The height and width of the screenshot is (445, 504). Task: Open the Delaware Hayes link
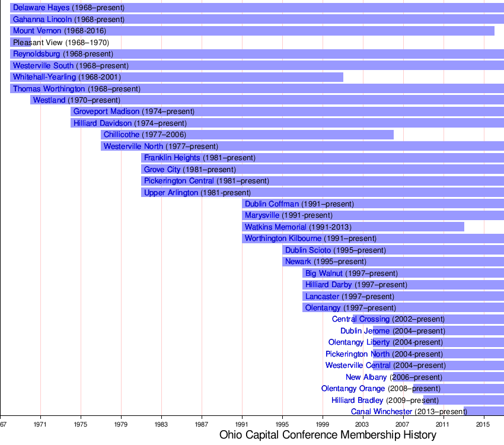(x=41, y=8)
